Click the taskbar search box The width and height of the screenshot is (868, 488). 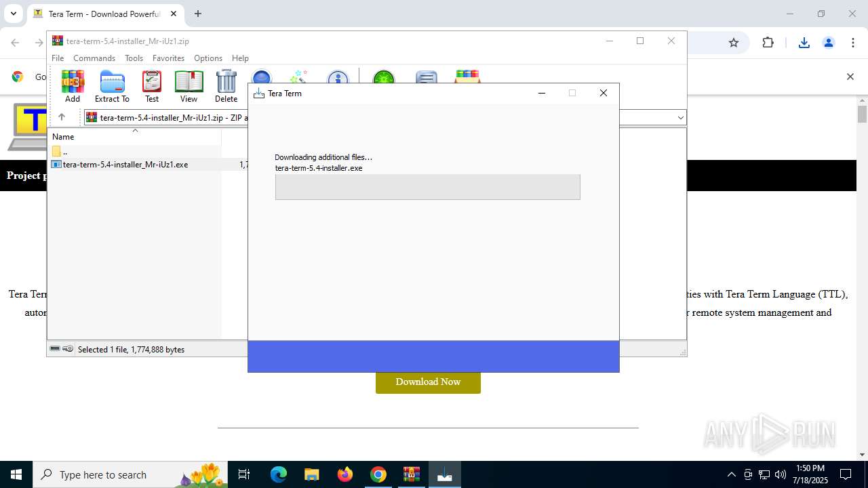130,474
